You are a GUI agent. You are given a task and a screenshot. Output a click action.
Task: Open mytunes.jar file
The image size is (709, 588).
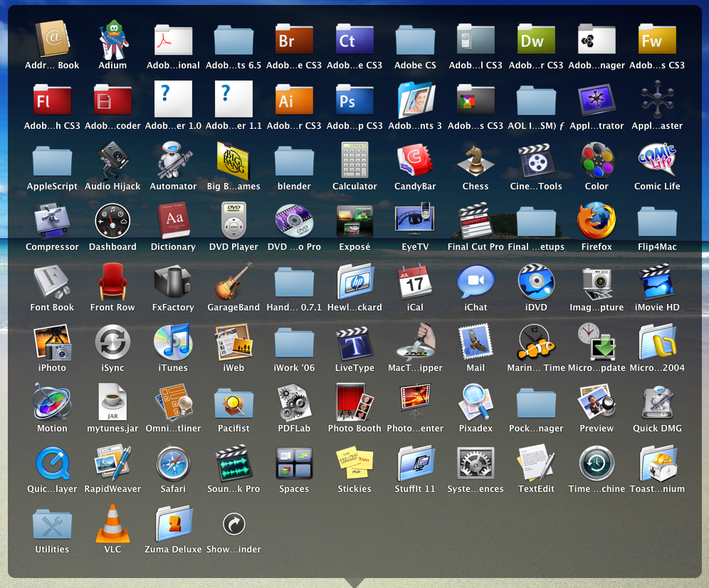coord(112,402)
